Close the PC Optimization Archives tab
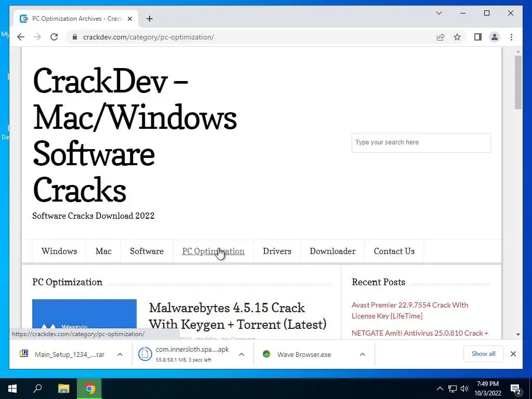The image size is (532, 399). tap(129, 19)
